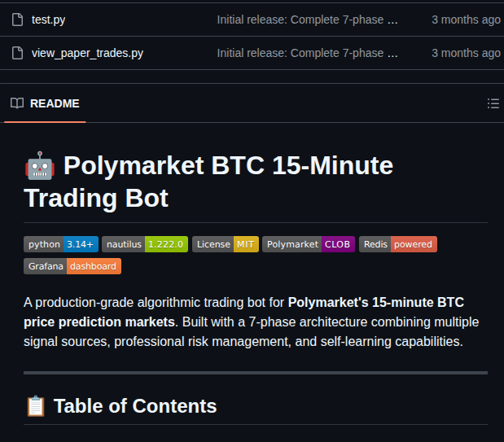Open commit message on the test.py row
This screenshot has width=504, height=442.
coord(300,20)
